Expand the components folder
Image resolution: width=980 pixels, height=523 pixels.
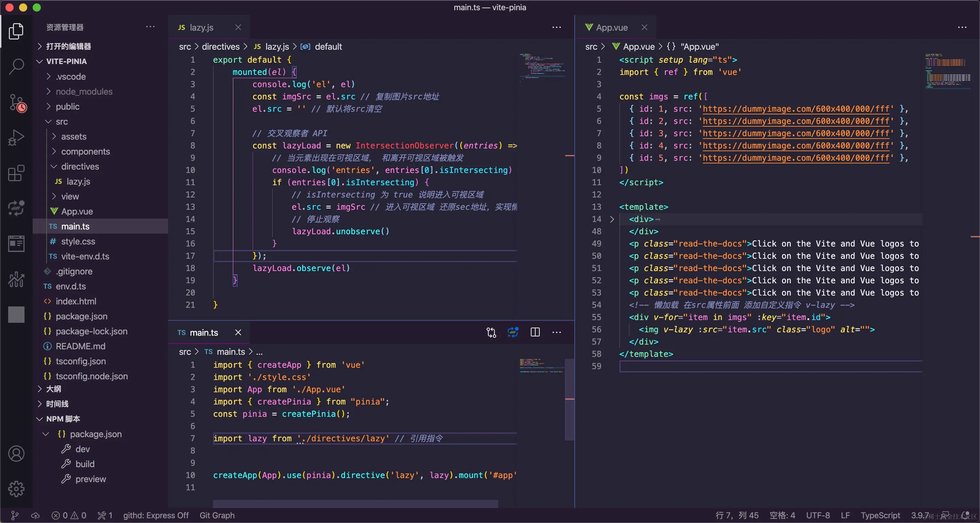[x=86, y=152]
